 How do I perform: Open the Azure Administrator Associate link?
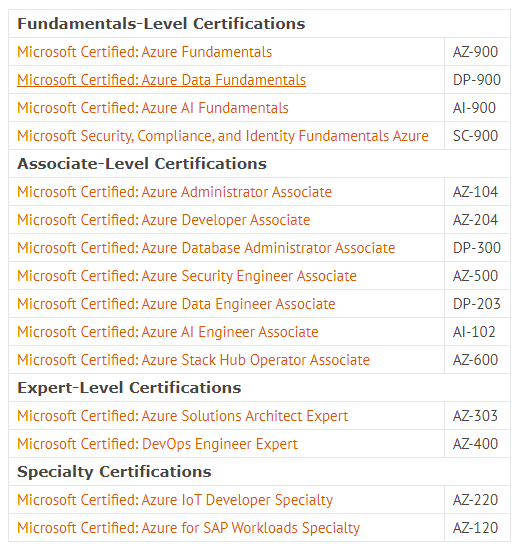coord(174,192)
